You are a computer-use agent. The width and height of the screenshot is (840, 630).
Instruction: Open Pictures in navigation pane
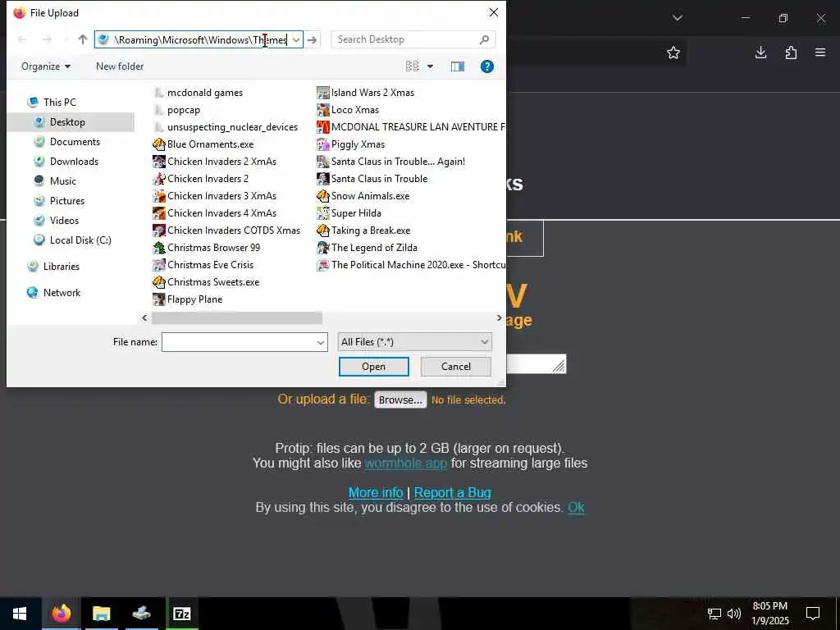click(59, 201)
